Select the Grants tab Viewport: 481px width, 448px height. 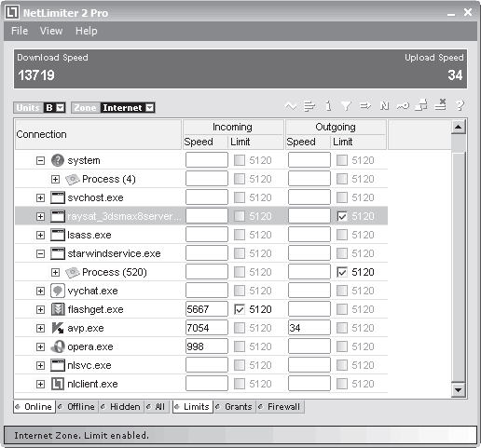(x=235, y=407)
